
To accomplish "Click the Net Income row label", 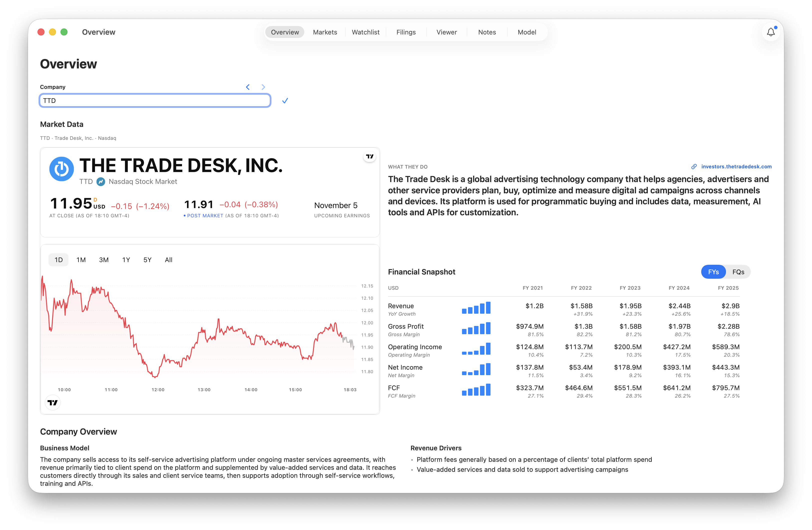I will click(405, 367).
